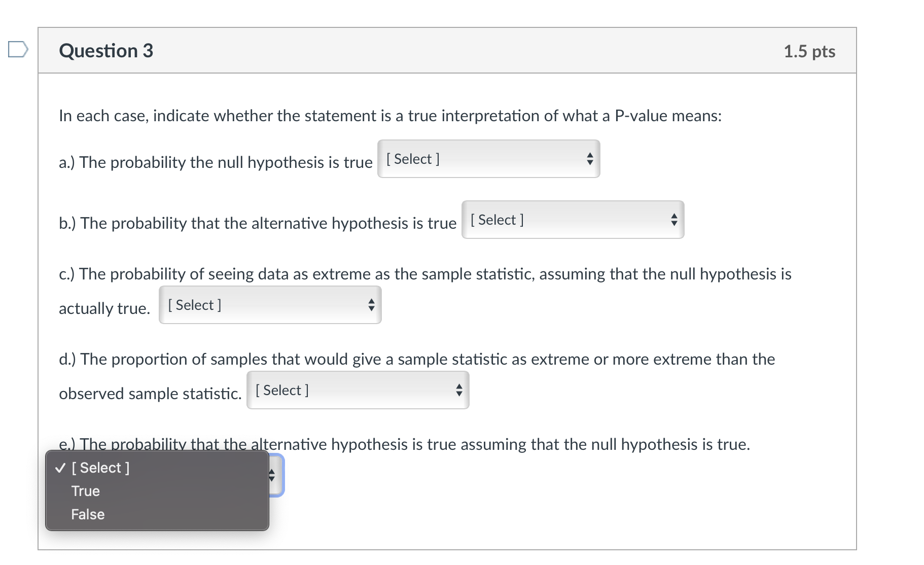Viewport: 924px width, 565px height.
Task: Click the up arrow of dropdown b's stepper
Action: [674, 217]
